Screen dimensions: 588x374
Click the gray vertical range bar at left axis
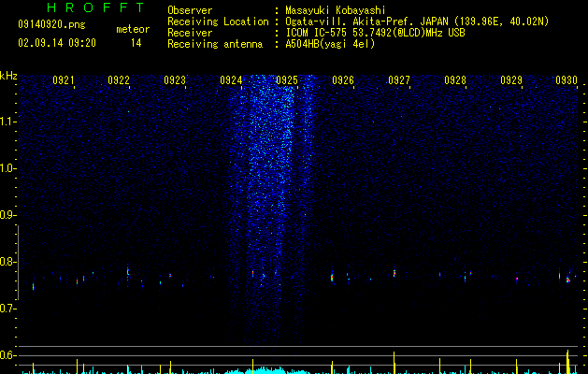(x=19, y=263)
